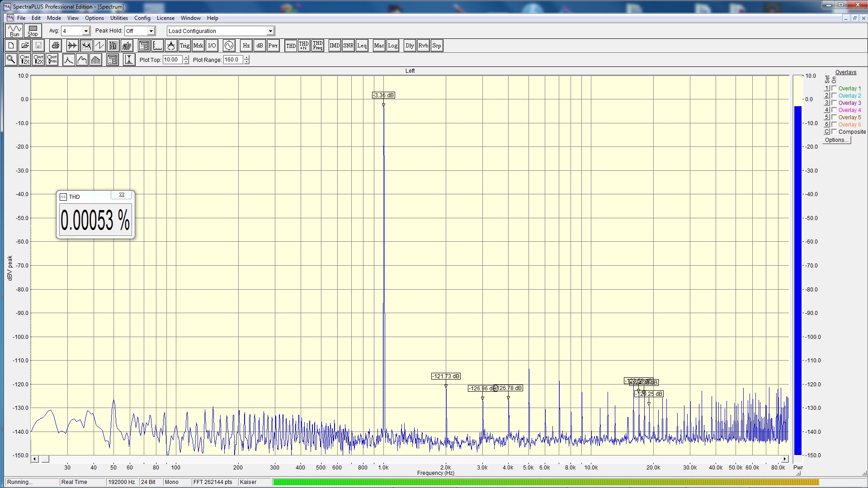868x488 pixels.
Task: Click the horizontal scrollbar thumb below plot
Action: (45, 459)
